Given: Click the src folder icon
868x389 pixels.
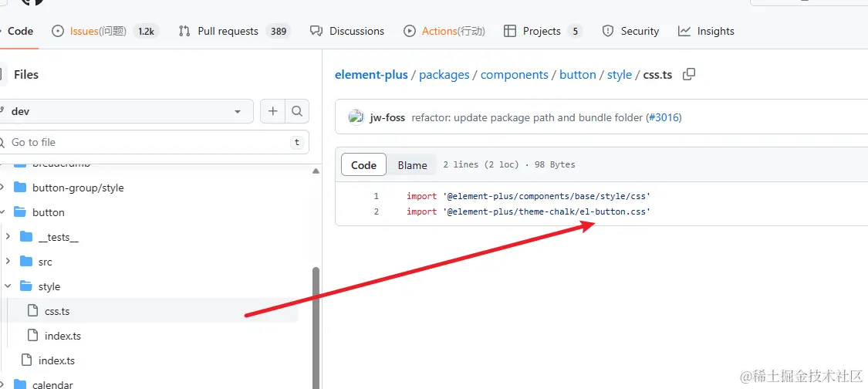Looking at the screenshot, I should [x=26, y=262].
